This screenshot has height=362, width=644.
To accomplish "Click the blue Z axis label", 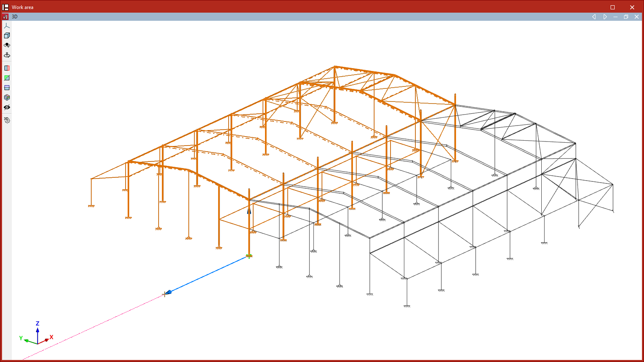I will (x=37, y=323).
